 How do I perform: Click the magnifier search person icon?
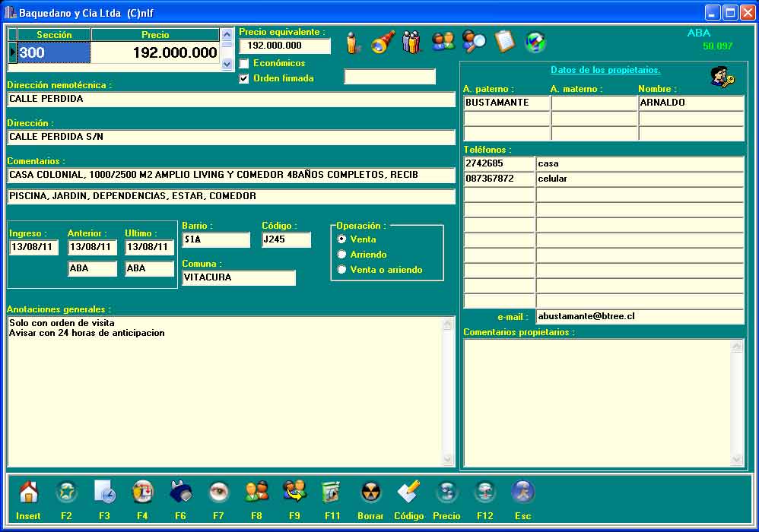coord(474,42)
